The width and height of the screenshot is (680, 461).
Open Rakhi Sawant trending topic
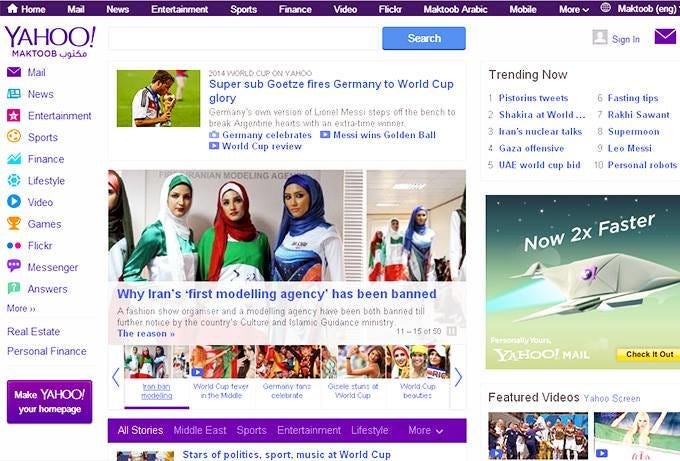click(x=638, y=114)
